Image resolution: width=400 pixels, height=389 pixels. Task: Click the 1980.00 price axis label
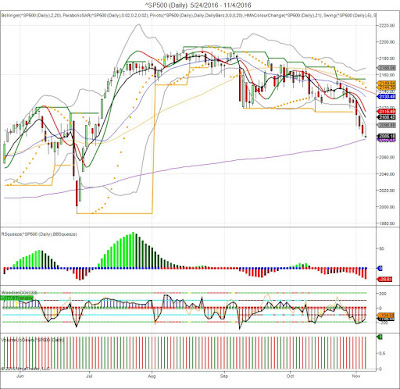(x=387, y=223)
